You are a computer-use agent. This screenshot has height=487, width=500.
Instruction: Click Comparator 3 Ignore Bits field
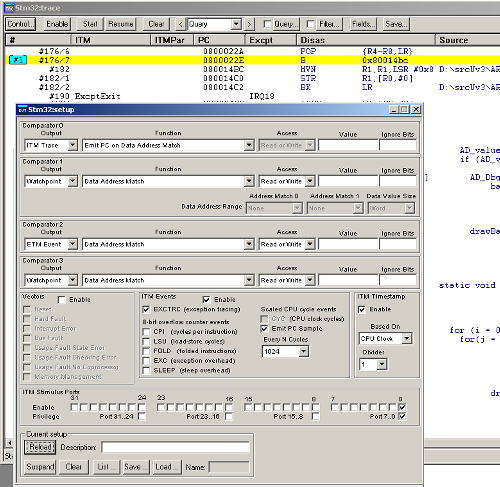tap(398, 280)
